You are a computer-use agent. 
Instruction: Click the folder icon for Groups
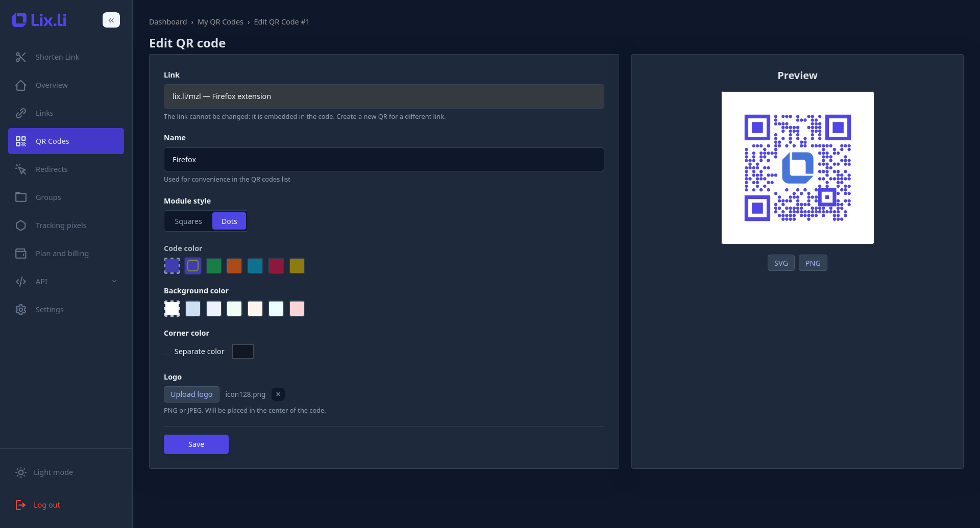click(x=21, y=197)
